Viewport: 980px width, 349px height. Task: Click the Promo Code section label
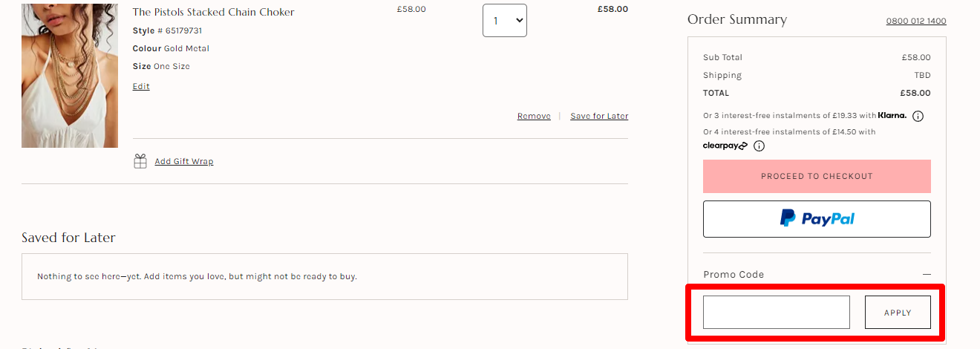[x=734, y=275]
